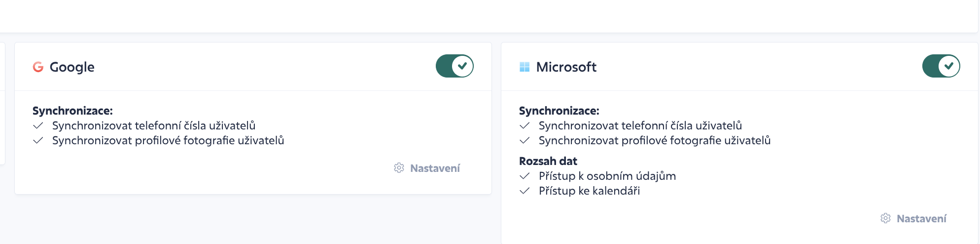Click Google Synchronizace heading
Viewport: 980px width, 244px height.
click(72, 111)
